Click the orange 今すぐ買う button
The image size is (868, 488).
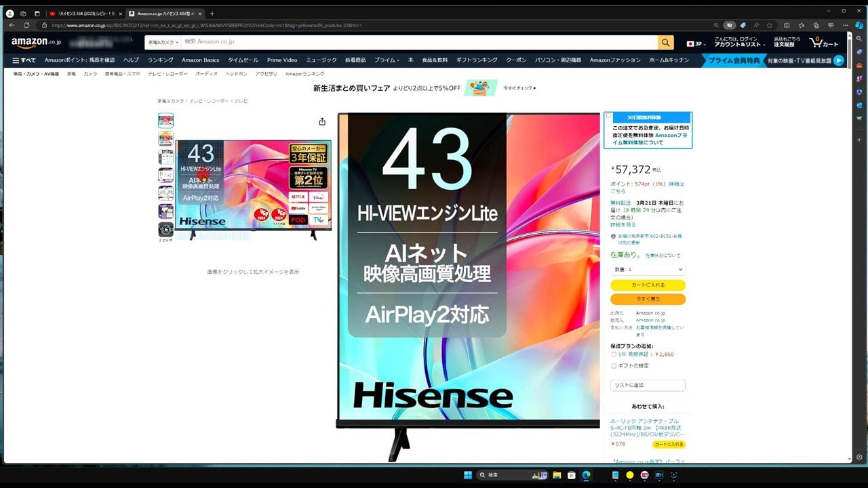(x=648, y=299)
